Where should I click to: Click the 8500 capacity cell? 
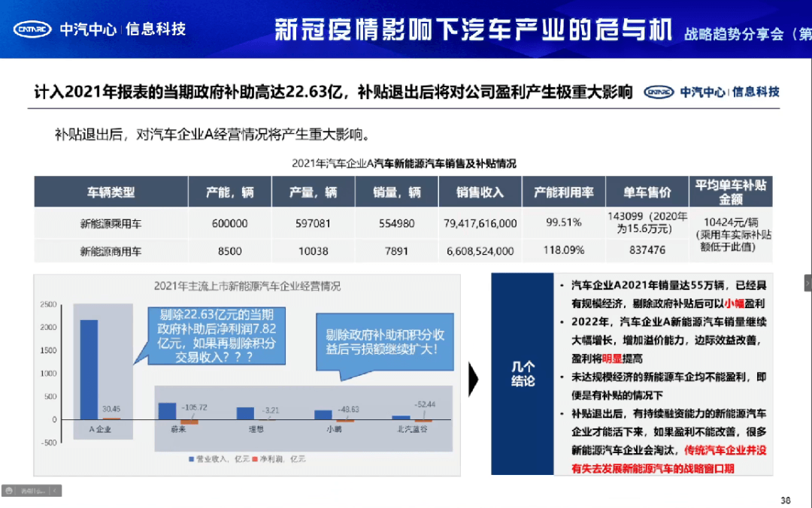(230, 251)
